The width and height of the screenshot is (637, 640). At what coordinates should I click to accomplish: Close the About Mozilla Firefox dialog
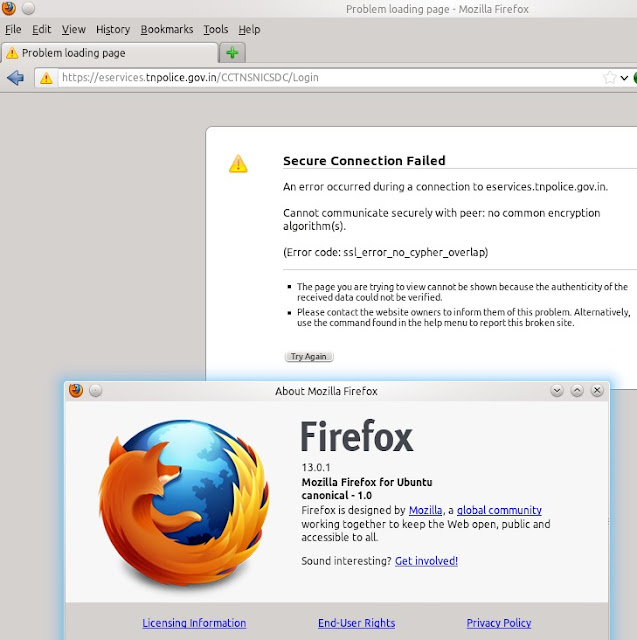(x=597, y=391)
